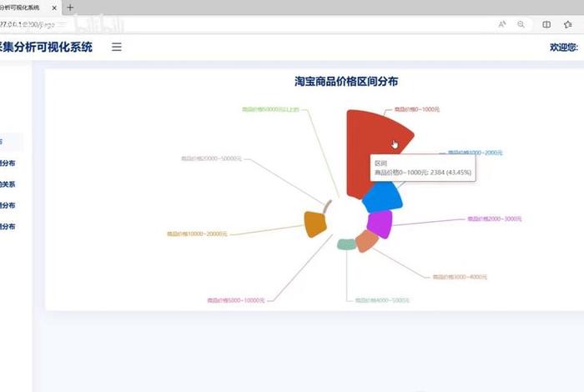Open a new browser tab
Viewport: 584px width, 392px height.
point(70,8)
